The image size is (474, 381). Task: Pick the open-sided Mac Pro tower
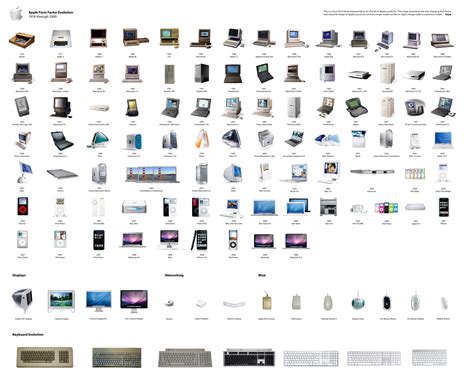point(328,207)
